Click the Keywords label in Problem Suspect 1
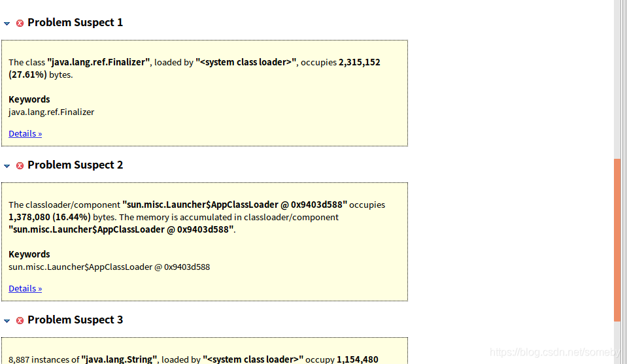 (x=29, y=99)
